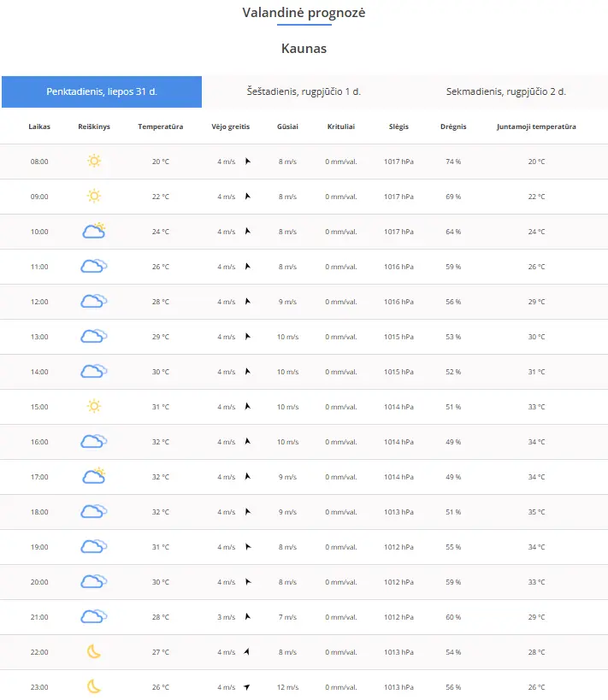The height and width of the screenshot is (700, 608).
Task: Click the sun icon in the 09:00 row
Action: (94, 196)
